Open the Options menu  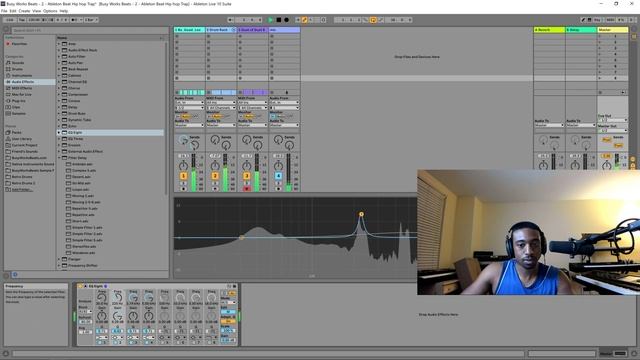50,11
